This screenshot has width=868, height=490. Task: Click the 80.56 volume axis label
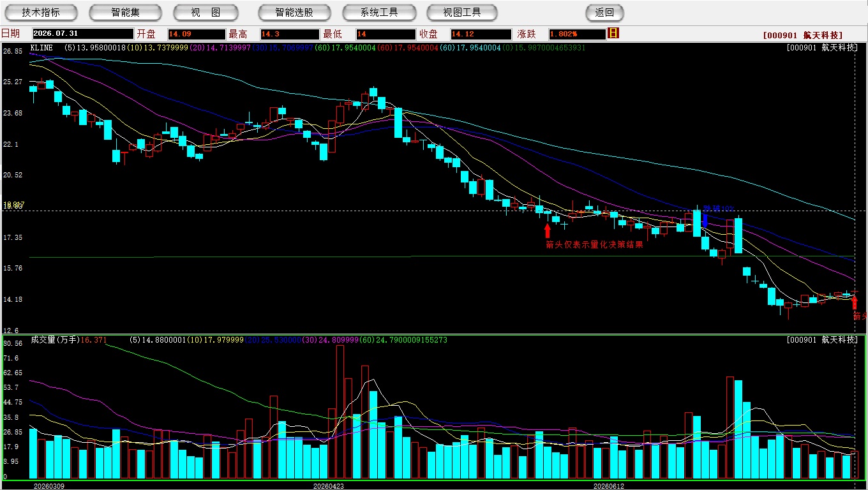pos(13,343)
